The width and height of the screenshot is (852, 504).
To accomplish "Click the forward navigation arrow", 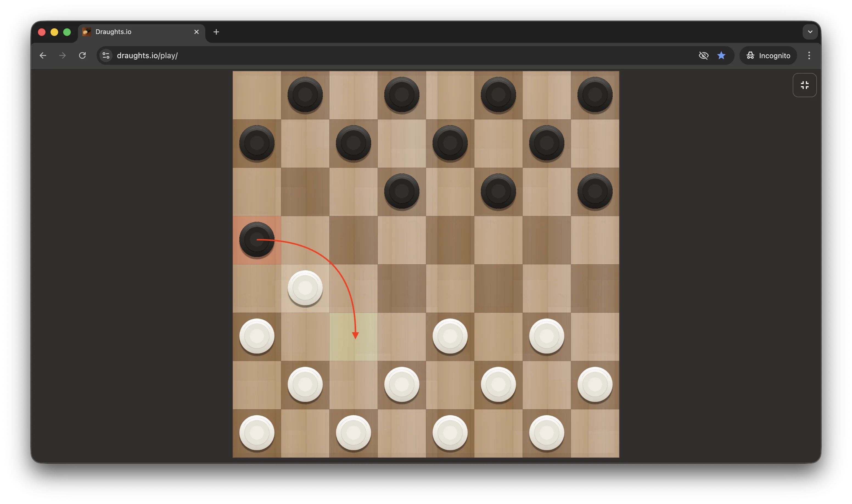I will click(62, 55).
